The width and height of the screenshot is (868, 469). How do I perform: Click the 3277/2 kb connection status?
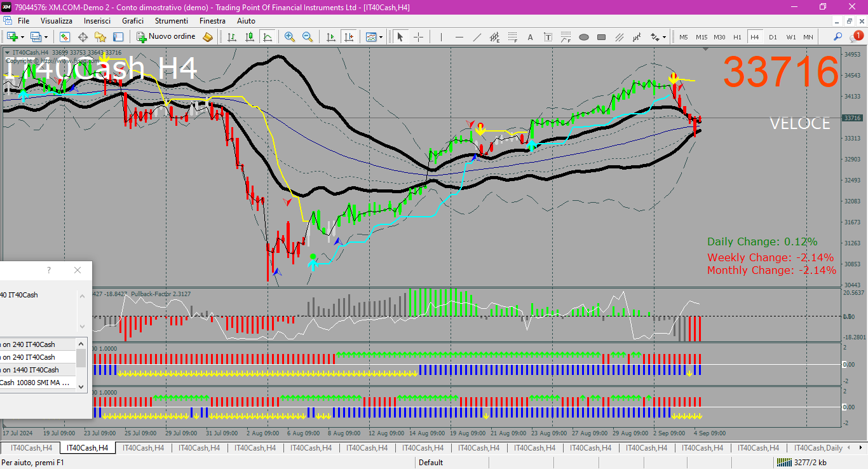click(803, 462)
